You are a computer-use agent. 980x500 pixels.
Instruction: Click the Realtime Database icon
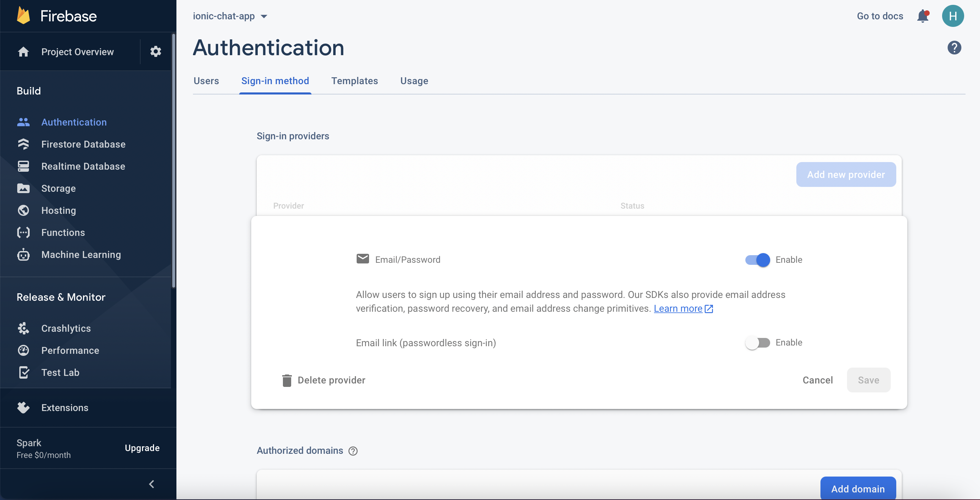tap(23, 167)
